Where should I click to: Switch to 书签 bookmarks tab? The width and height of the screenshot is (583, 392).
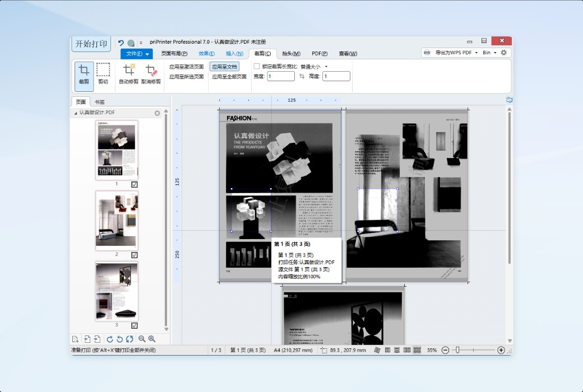(99, 102)
